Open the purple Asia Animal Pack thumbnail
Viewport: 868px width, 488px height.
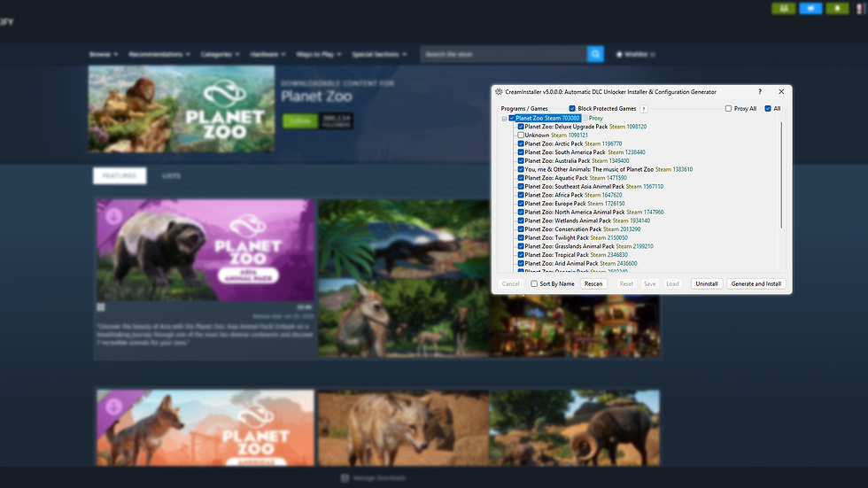[x=205, y=250]
